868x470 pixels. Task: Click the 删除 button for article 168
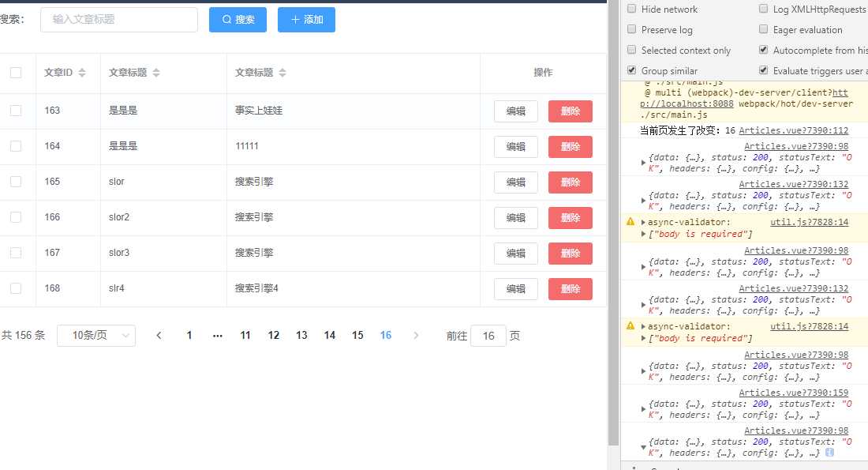pyautogui.click(x=570, y=288)
